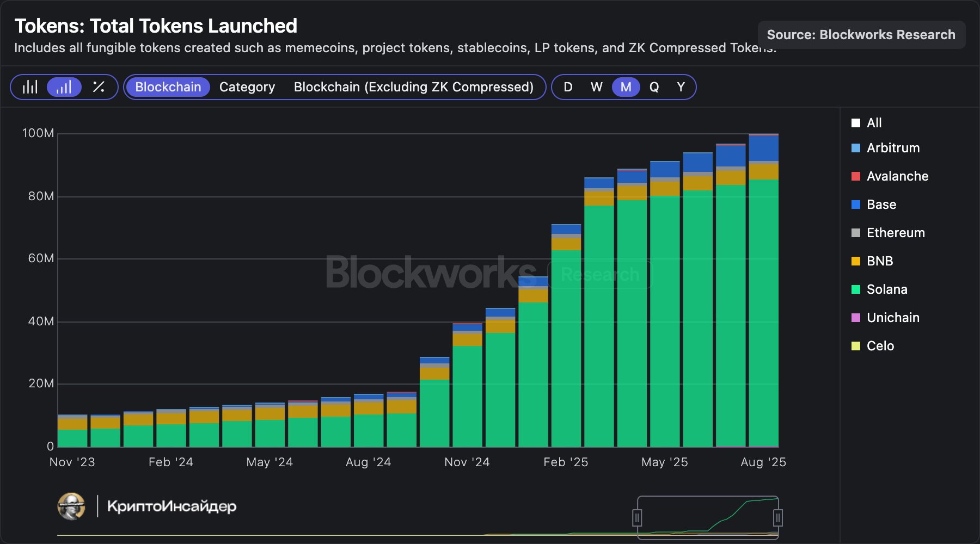The image size is (980, 544).
Task: Toggle the Unichain series in the legend
Action: pyautogui.click(x=886, y=318)
